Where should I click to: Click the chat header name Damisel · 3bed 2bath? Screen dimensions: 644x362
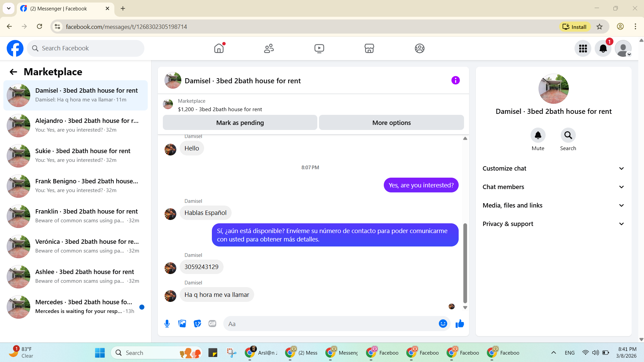click(x=242, y=81)
